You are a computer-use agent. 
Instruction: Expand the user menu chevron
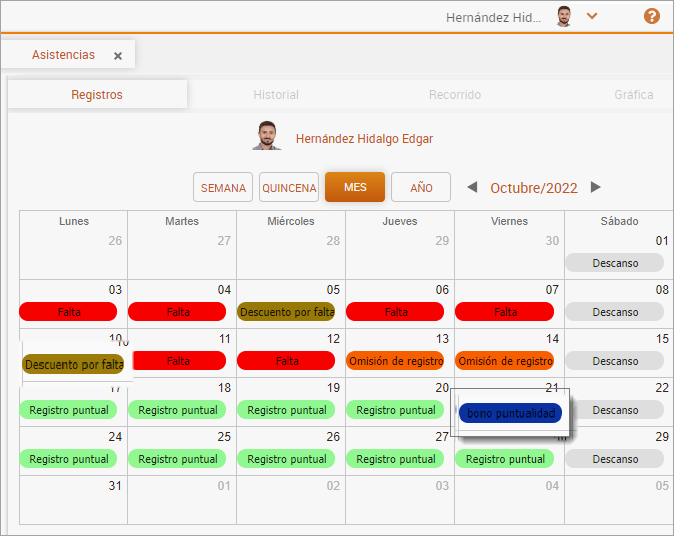(592, 16)
